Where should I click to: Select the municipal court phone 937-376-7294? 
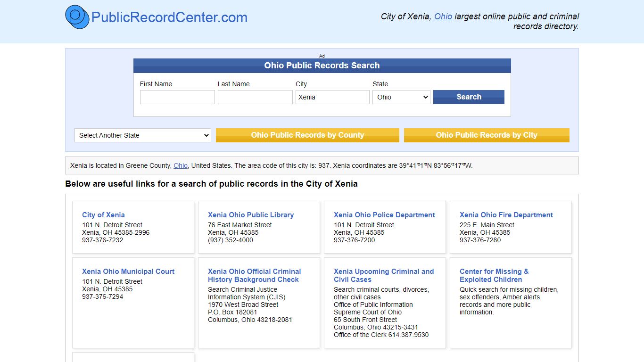(103, 296)
